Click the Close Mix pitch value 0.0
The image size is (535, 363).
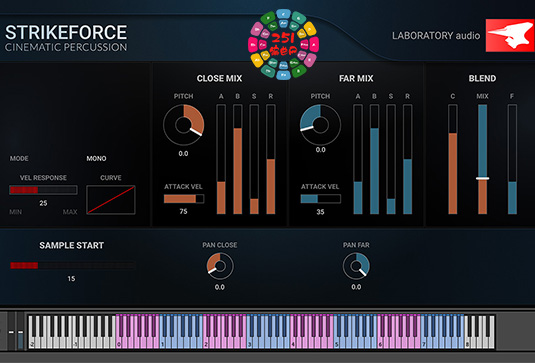tap(183, 154)
